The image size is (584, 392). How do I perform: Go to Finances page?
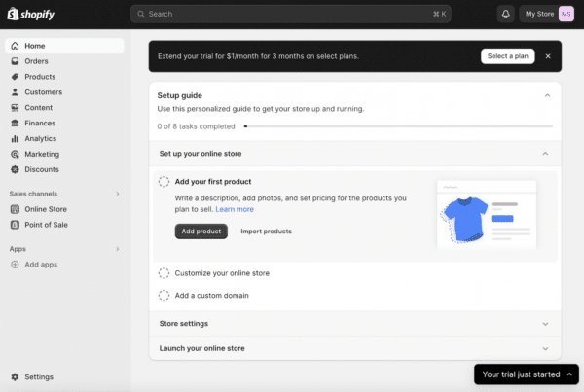(x=65, y=123)
